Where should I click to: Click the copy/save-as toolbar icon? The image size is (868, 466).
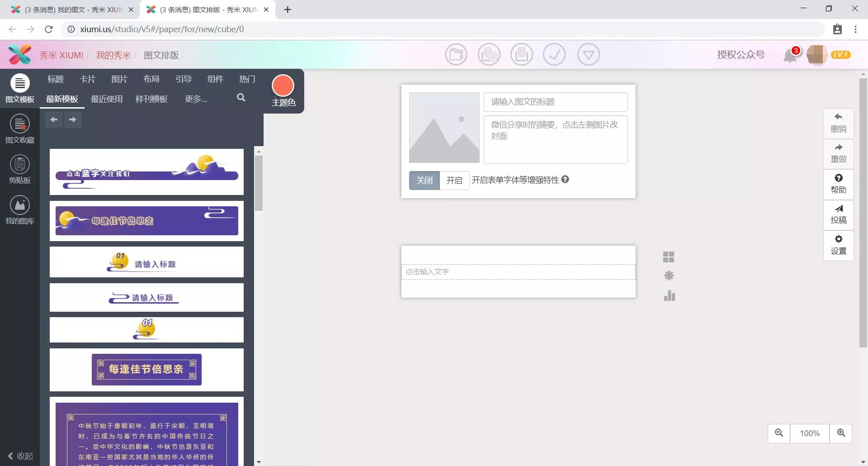(522, 55)
